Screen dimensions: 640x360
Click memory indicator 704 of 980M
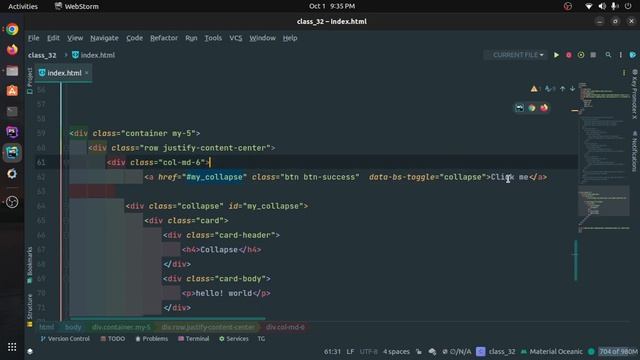click(618, 351)
